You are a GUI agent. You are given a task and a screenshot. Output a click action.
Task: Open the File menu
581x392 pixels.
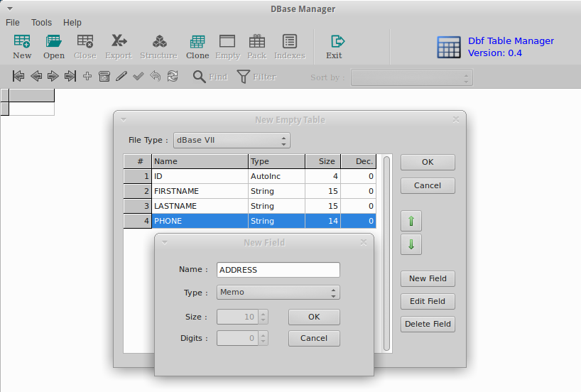tap(13, 23)
